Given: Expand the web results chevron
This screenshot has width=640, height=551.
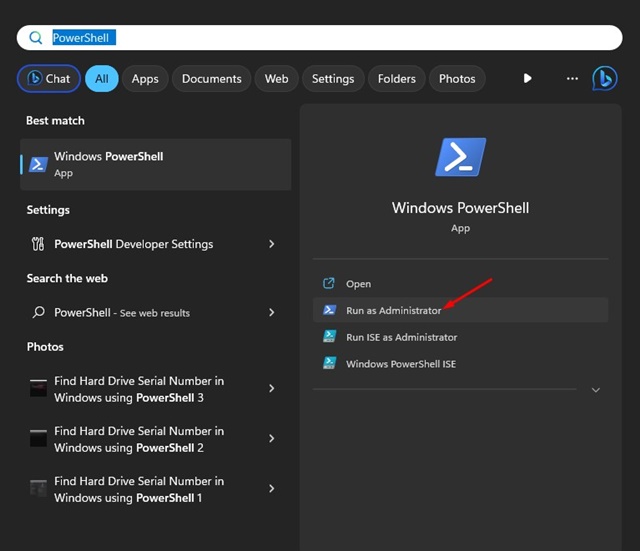Looking at the screenshot, I should click(271, 313).
